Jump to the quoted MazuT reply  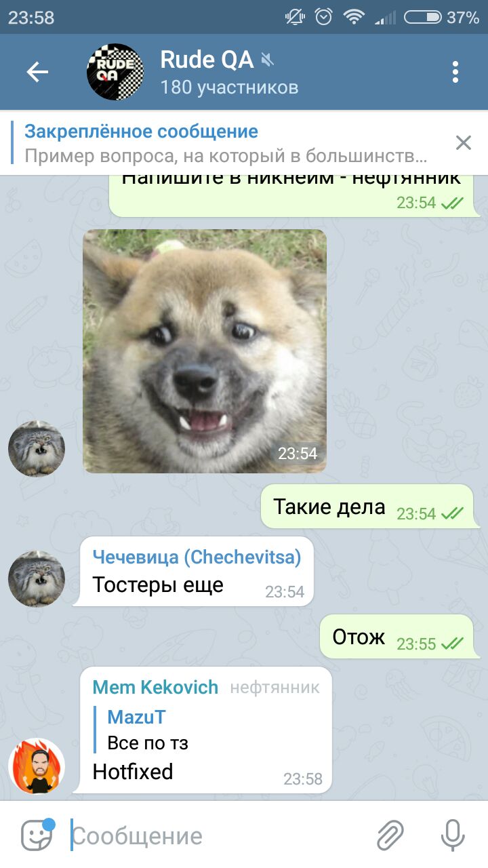click(x=202, y=730)
